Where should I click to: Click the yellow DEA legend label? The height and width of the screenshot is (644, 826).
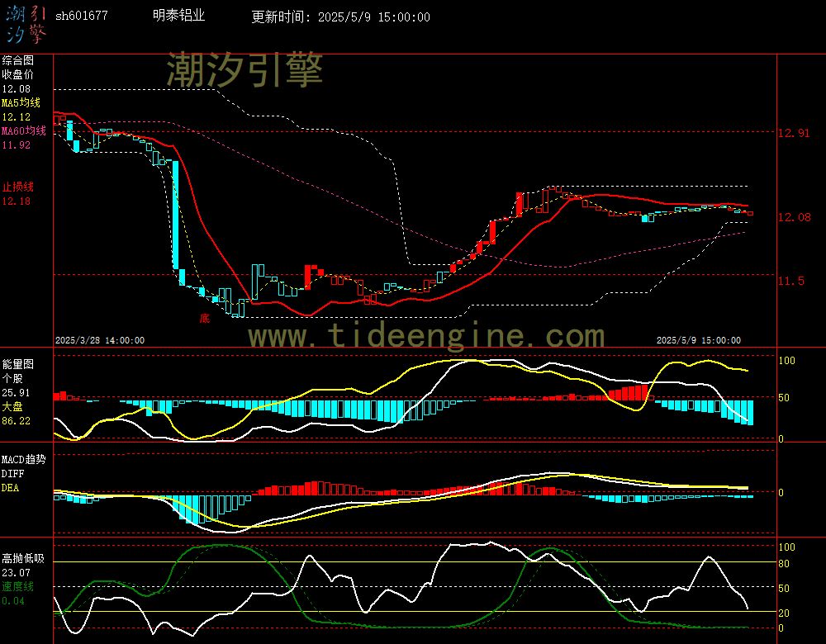click(x=11, y=488)
